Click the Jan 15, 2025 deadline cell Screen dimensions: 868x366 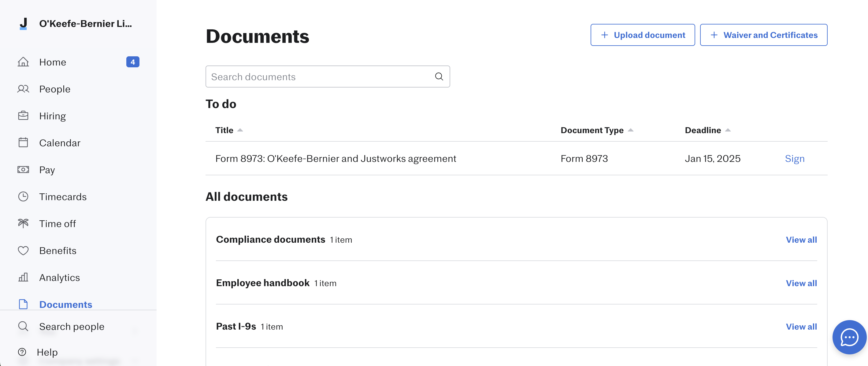pos(712,159)
